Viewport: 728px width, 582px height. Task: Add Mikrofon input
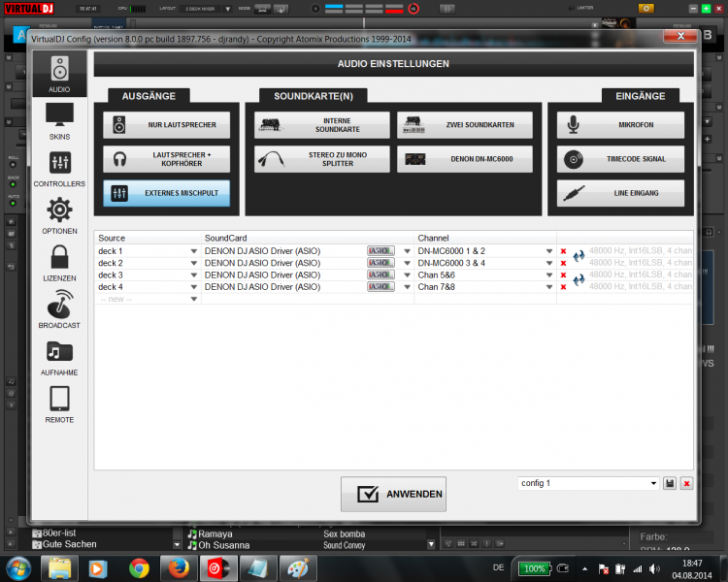point(621,125)
